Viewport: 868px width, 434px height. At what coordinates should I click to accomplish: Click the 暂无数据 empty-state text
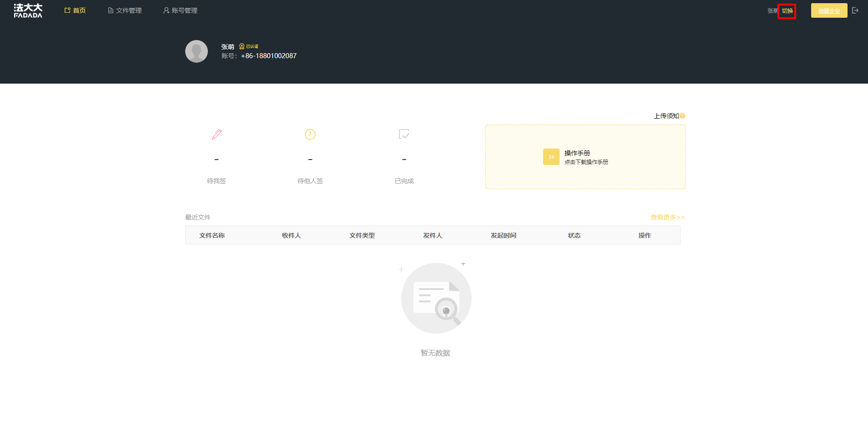435,353
